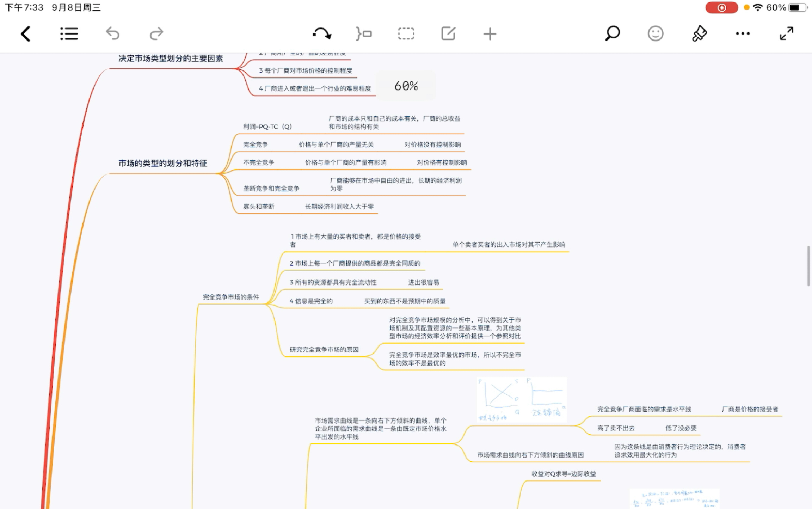Select node 3 所有的资源都具有完全流动性

(333, 282)
